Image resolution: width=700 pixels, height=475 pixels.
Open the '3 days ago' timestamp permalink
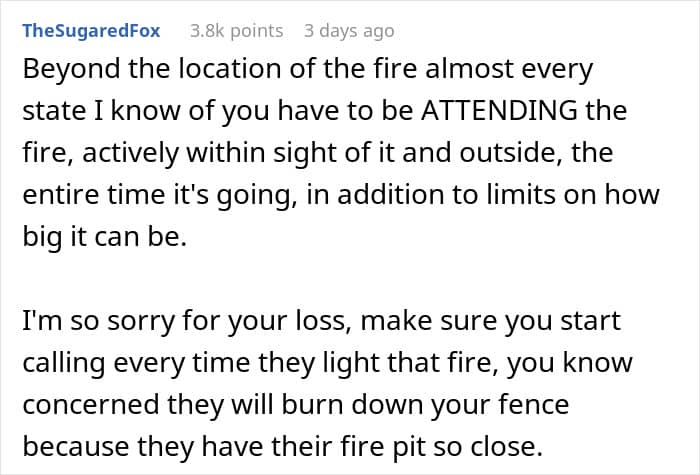[349, 31]
